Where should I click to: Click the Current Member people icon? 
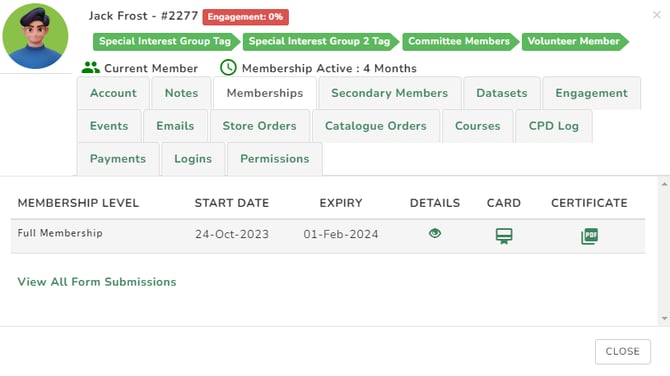(91, 68)
